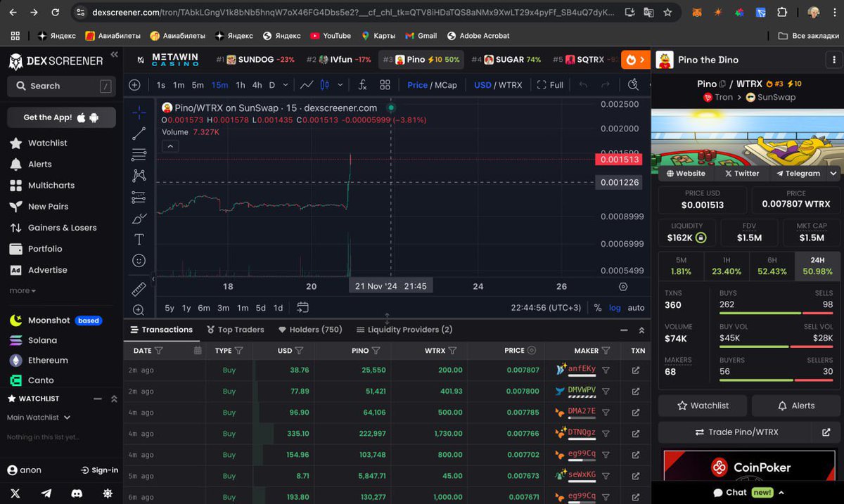The width and height of the screenshot is (844, 504).
Task: Toggle auto scale on chart
Action: pyautogui.click(x=636, y=308)
